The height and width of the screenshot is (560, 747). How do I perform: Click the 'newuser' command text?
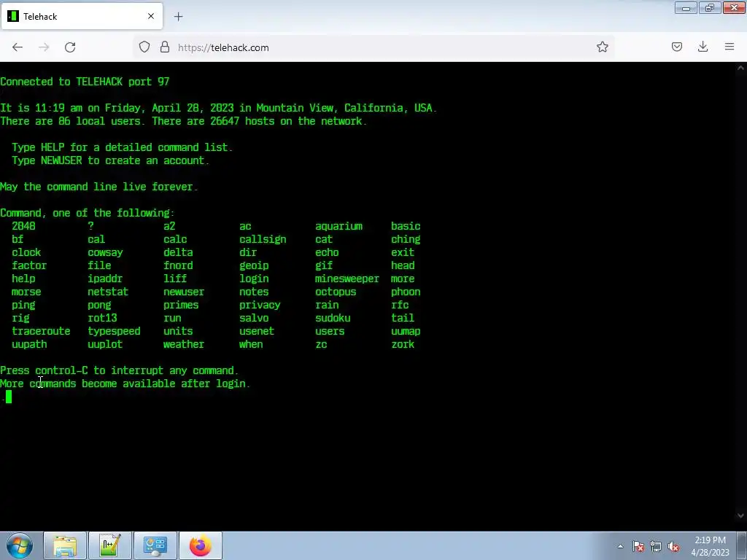(184, 292)
